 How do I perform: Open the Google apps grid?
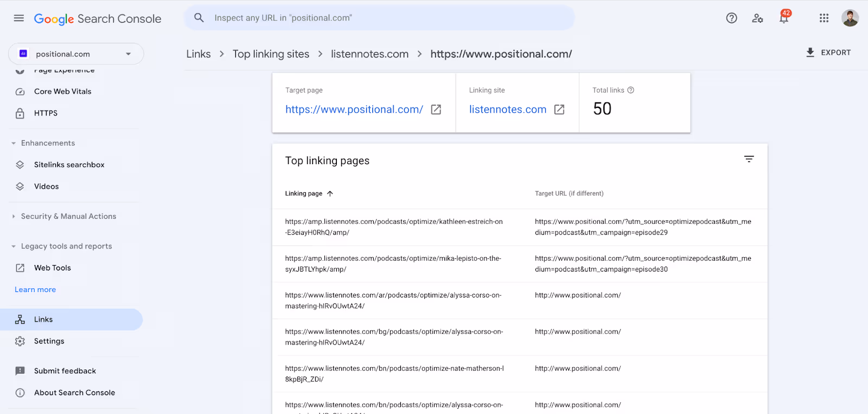click(824, 18)
